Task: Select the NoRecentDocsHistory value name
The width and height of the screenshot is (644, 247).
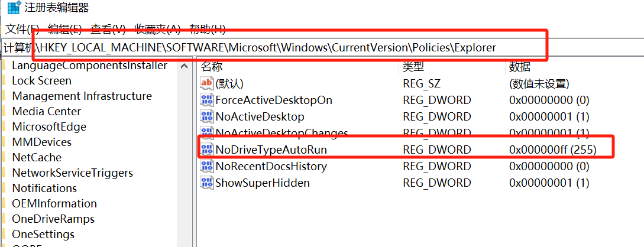Action: click(271, 166)
